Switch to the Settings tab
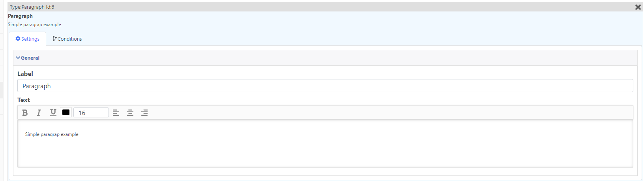This screenshot has width=644, height=181. pyautogui.click(x=28, y=39)
